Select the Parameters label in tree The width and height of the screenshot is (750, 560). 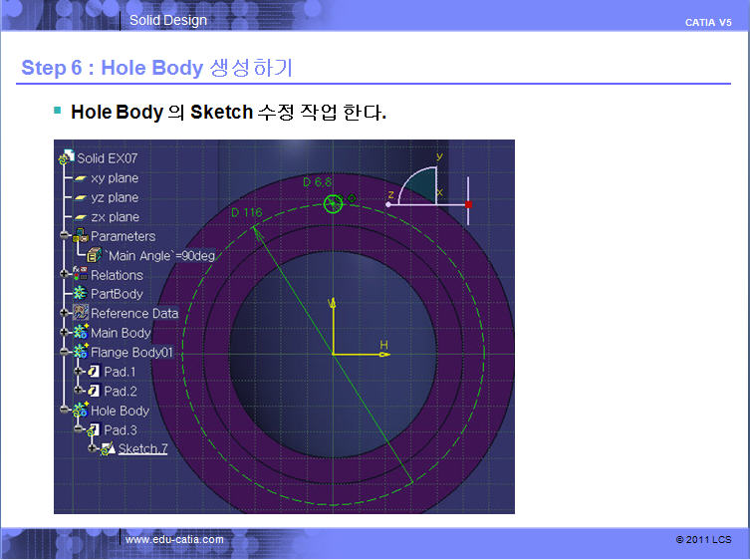pos(124,236)
